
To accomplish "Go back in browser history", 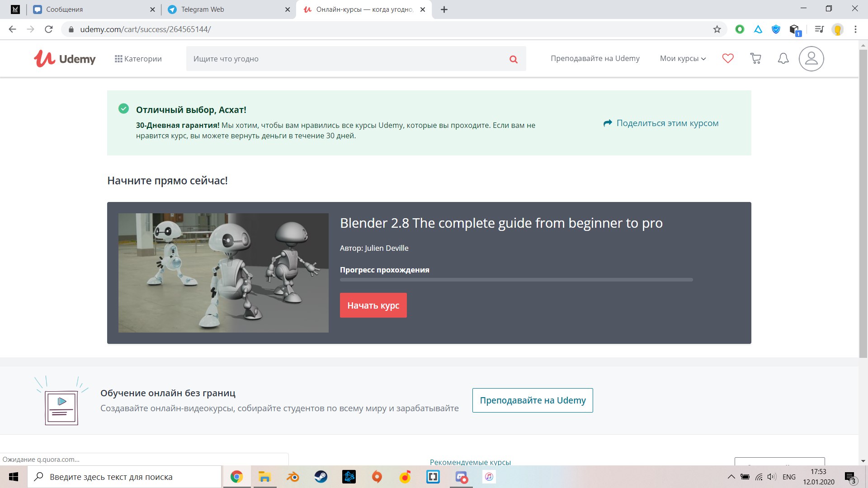I will pos(12,29).
